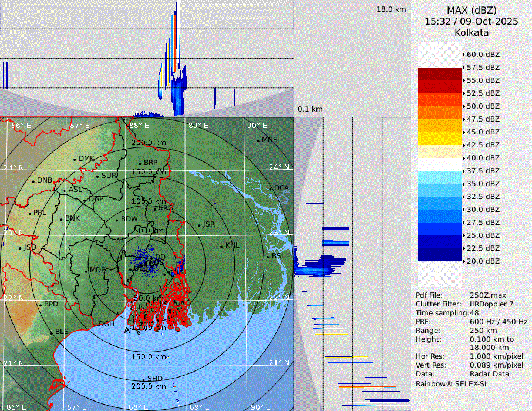The image size is (532, 411).
Task: Click the Kolkata radar site name
Action: (471, 32)
